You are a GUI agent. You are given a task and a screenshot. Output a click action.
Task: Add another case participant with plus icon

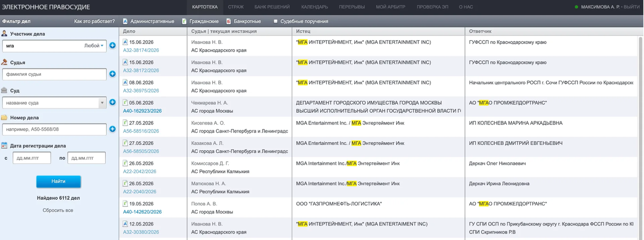pos(113,46)
